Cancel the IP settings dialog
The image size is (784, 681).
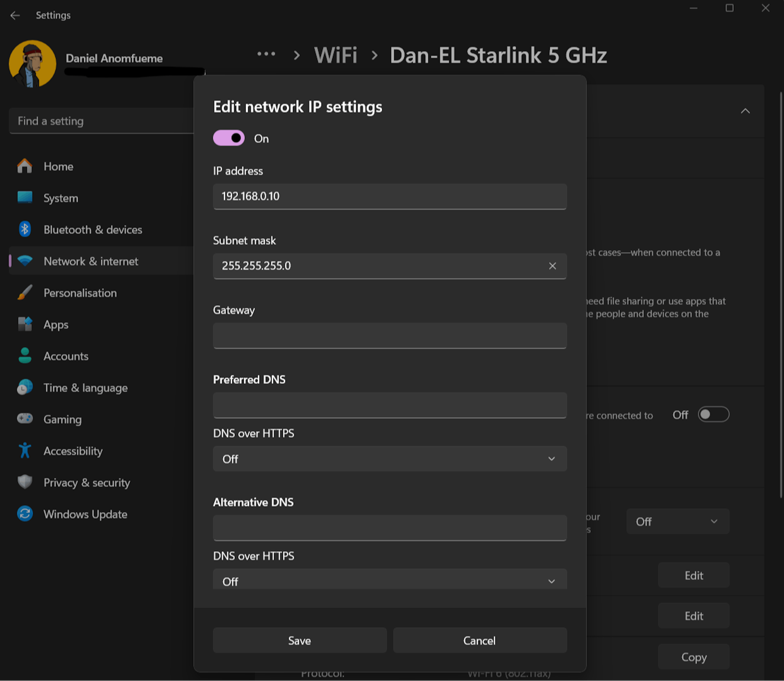point(479,641)
